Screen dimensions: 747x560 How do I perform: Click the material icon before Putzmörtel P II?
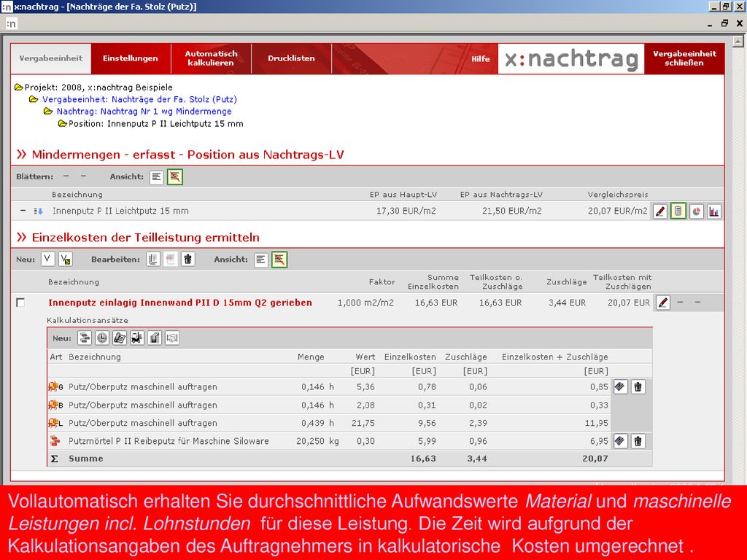coord(55,441)
